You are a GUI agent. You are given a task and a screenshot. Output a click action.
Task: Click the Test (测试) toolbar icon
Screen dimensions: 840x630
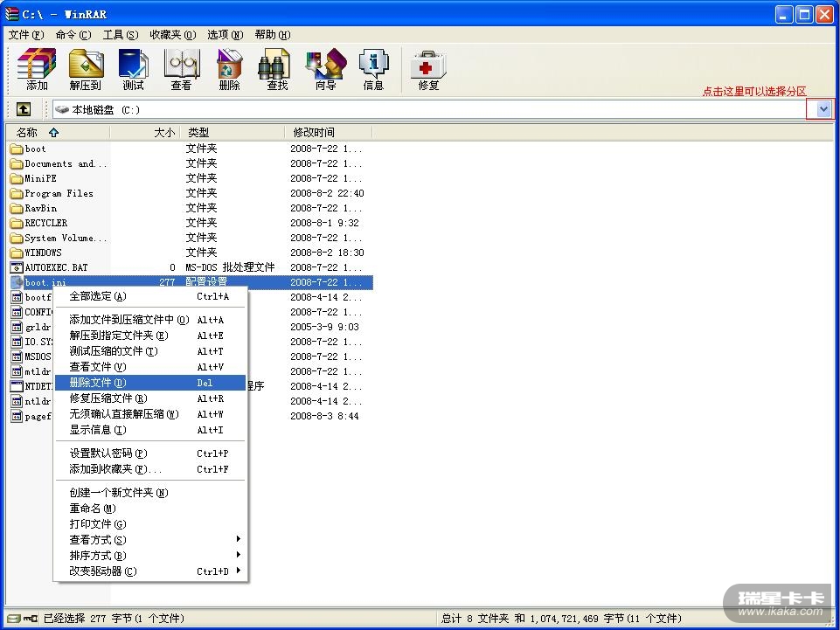[x=133, y=69]
